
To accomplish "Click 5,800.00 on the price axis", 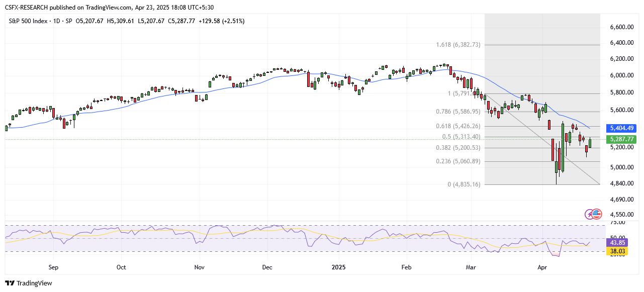I will tap(623, 93).
